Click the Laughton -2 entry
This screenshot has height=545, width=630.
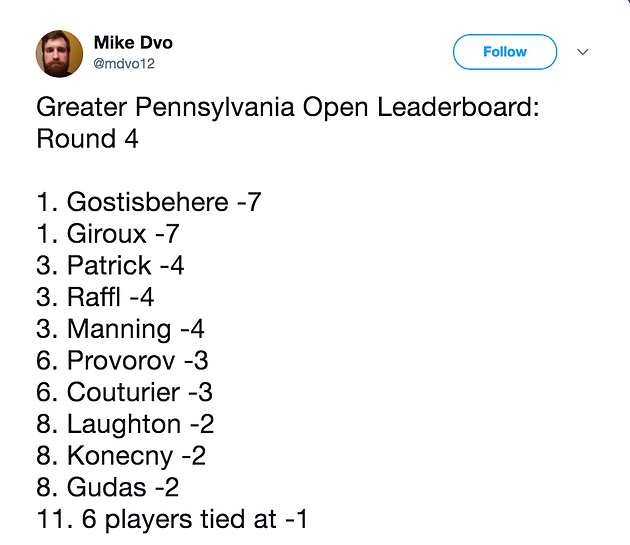tap(125, 424)
